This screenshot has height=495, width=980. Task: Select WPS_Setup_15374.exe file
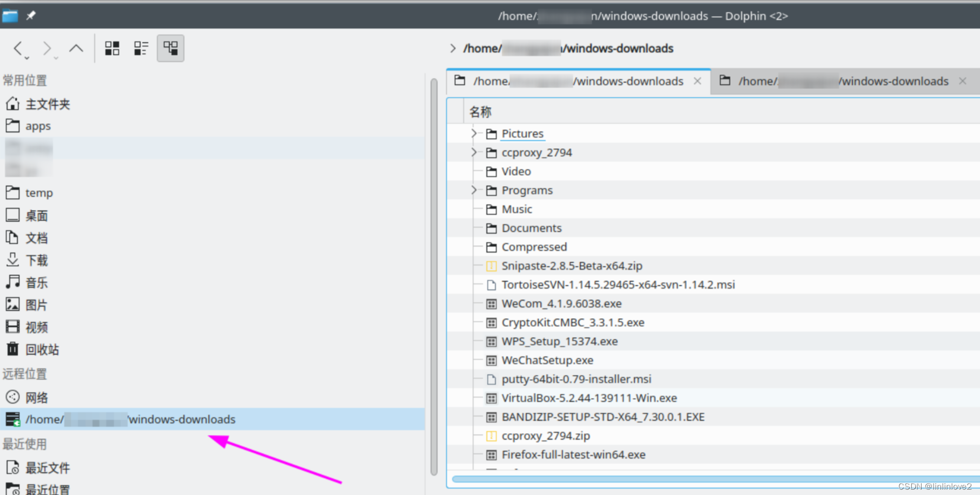pos(559,341)
